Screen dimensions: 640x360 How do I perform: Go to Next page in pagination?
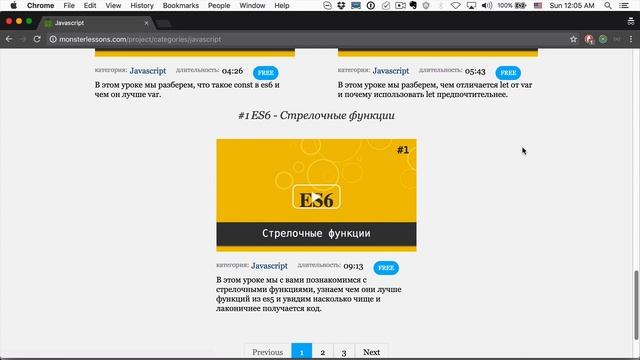pos(371,352)
